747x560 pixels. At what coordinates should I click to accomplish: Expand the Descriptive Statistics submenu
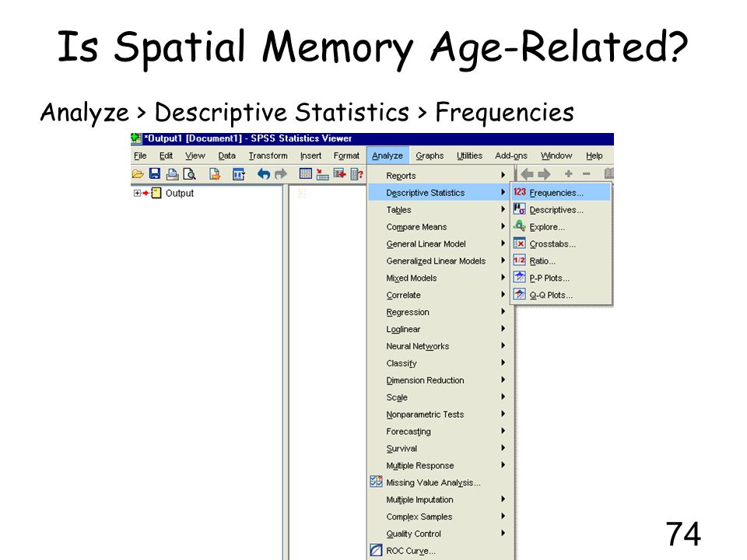[x=439, y=192]
